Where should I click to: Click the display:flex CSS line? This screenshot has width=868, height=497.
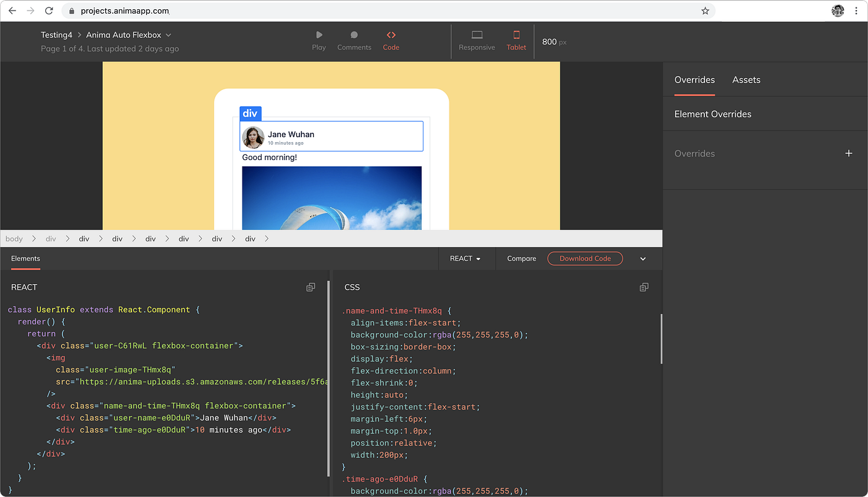coord(381,359)
